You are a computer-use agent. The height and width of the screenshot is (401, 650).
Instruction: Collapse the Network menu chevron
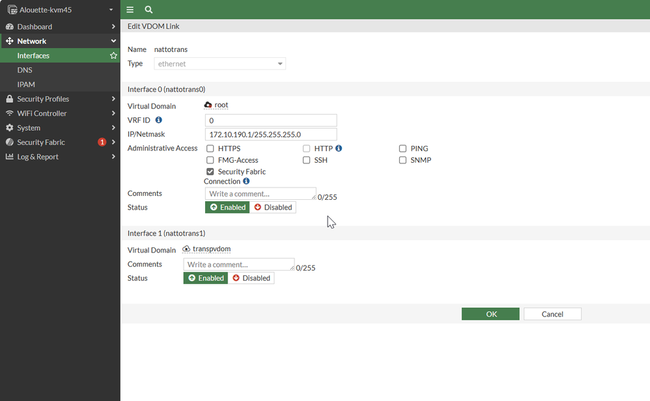pos(113,41)
